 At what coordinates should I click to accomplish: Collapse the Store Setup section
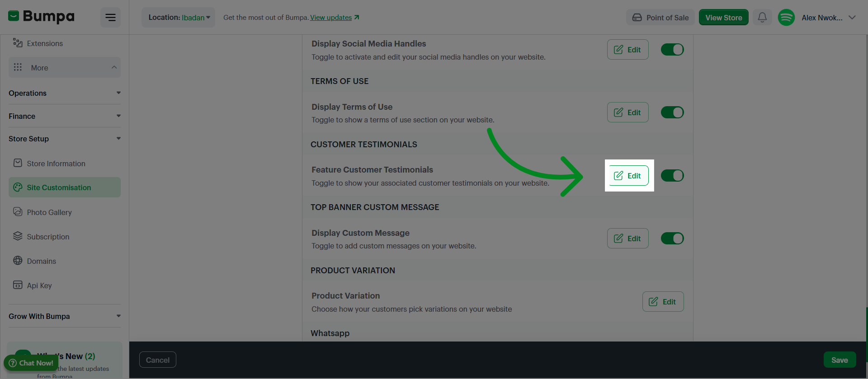pos(65,139)
